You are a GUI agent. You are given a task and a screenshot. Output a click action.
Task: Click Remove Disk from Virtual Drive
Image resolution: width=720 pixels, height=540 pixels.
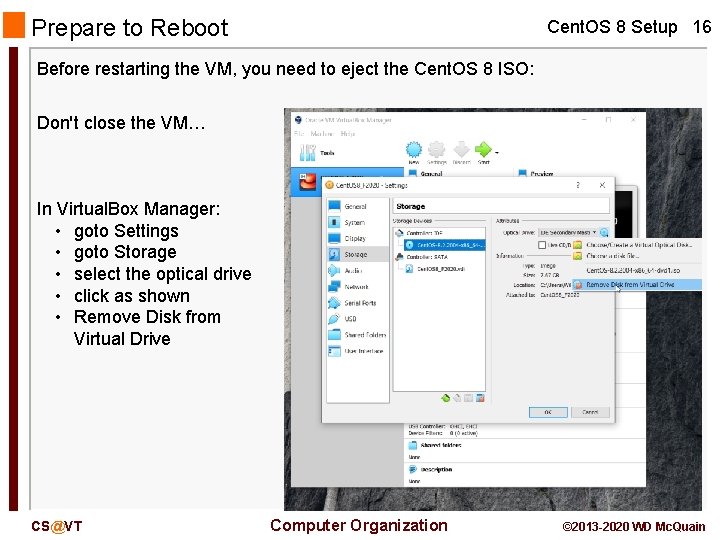point(636,285)
